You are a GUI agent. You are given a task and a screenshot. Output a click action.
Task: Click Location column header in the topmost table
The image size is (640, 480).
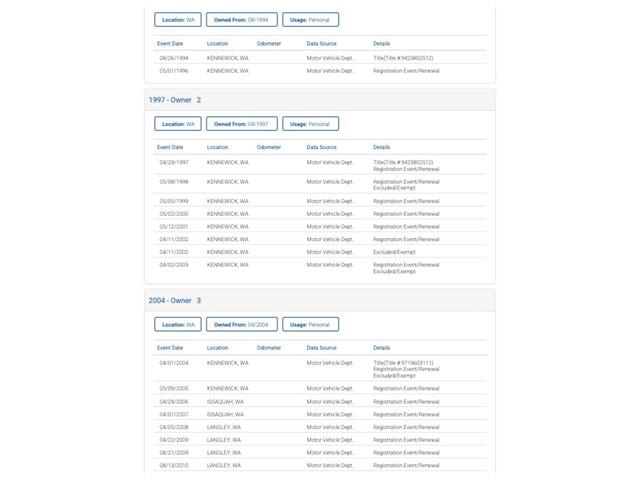(217, 44)
